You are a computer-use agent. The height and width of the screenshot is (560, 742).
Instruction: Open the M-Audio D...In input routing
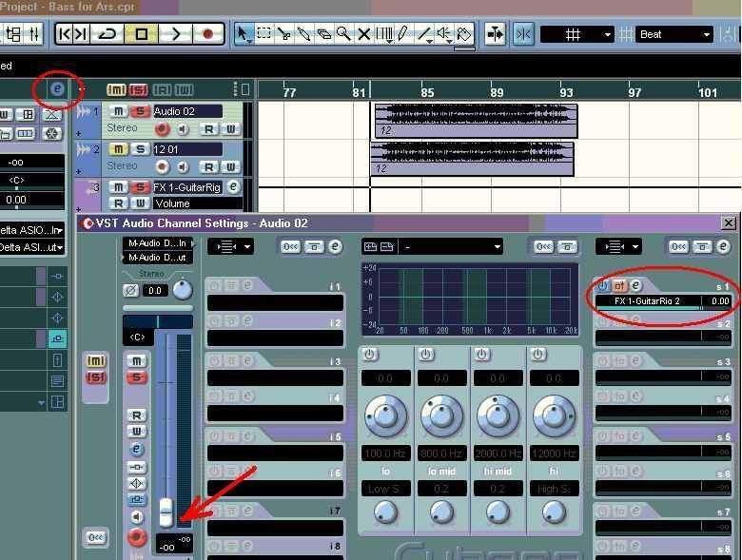(157, 243)
